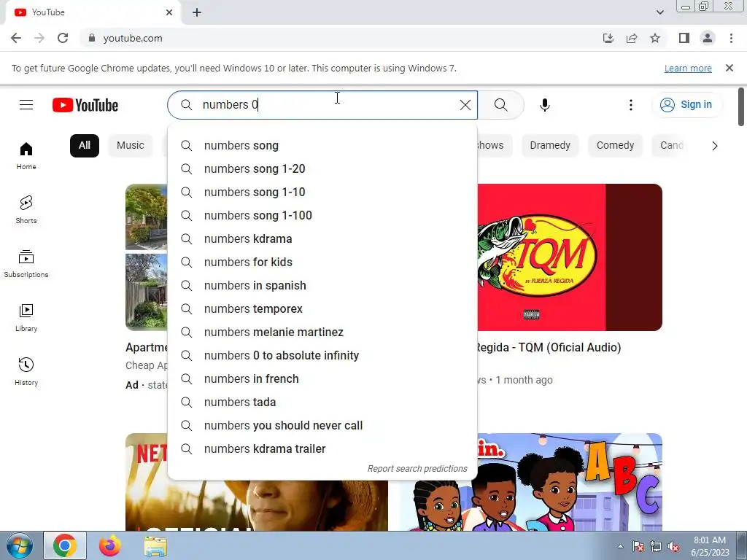Click the magnifier search button
The image size is (747, 560).
point(500,105)
